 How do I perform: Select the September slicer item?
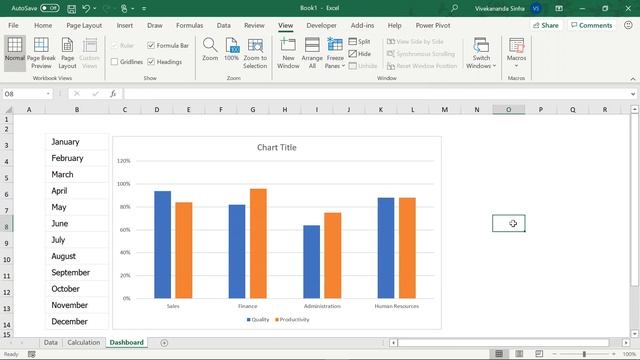point(77,272)
